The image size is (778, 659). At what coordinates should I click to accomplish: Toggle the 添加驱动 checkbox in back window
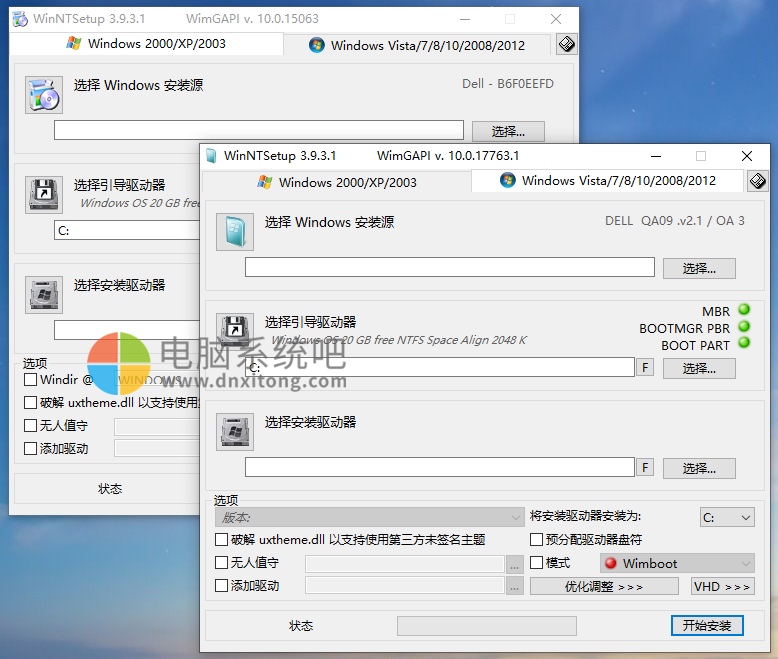(x=30, y=449)
